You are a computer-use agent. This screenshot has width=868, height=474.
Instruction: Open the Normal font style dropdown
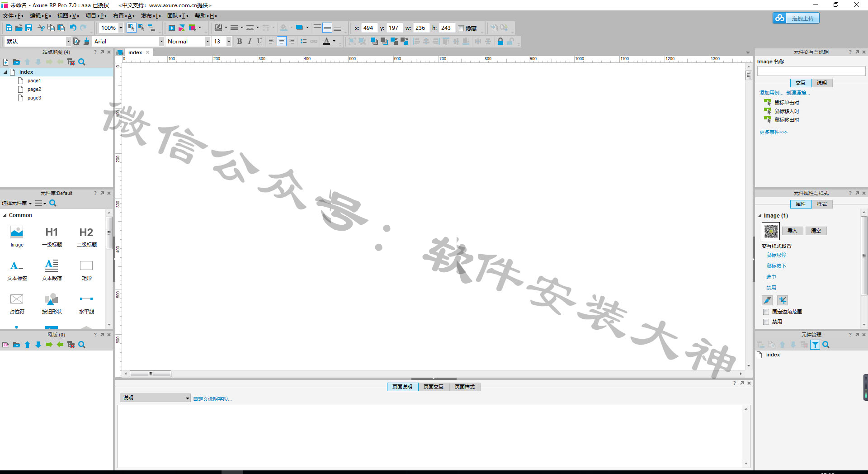(x=208, y=41)
